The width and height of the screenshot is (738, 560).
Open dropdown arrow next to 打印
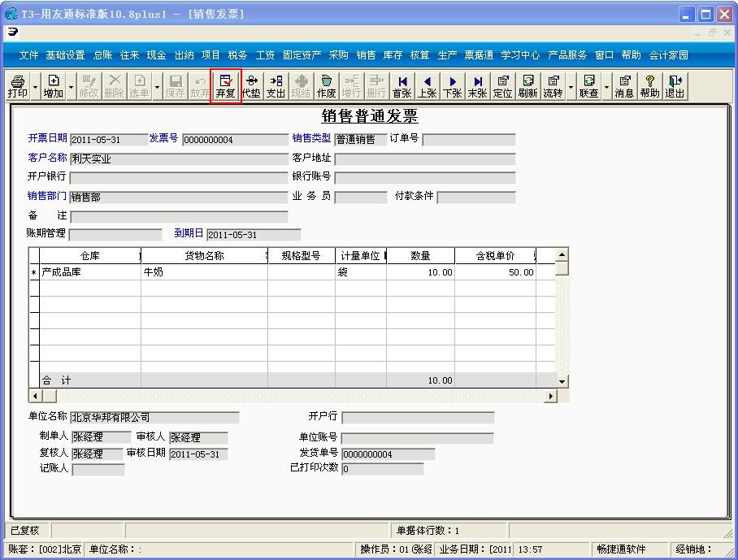click(x=35, y=87)
